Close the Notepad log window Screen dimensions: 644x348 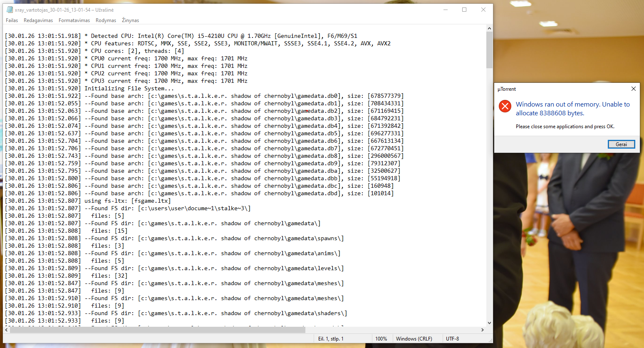(483, 10)
